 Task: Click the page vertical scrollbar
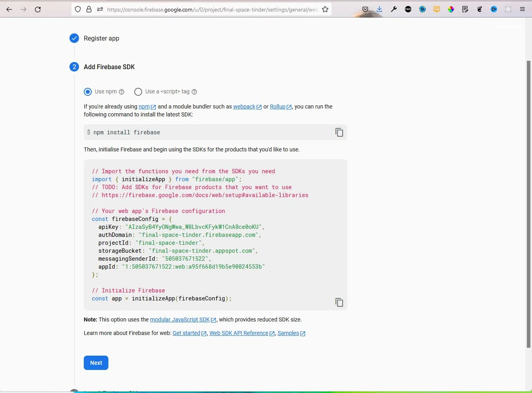pyautogui.click(x=528, y=204)
